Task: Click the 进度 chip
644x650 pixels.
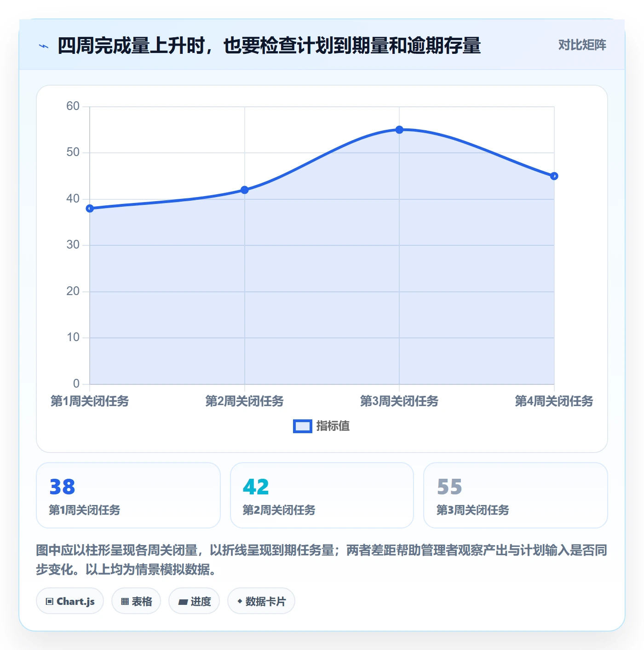Action: (x=194, y=601)
